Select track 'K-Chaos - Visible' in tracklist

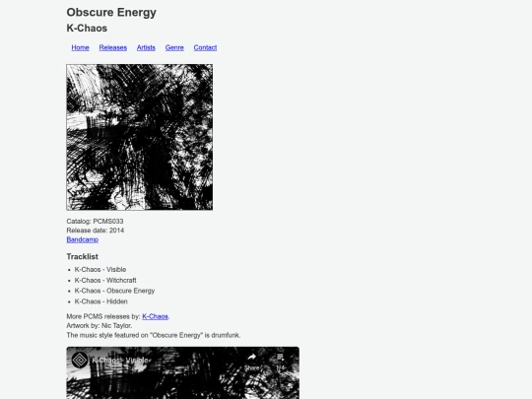[x=100, y=269]
